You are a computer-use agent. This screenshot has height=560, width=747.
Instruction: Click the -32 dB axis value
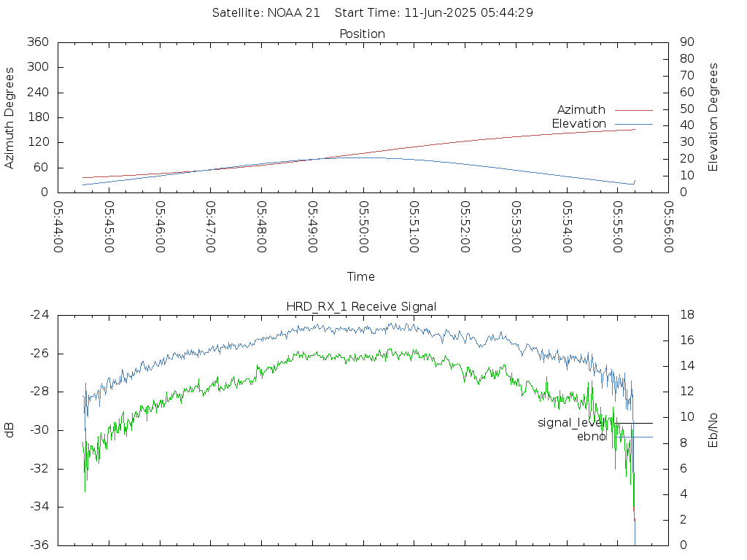tap(39, 469)
